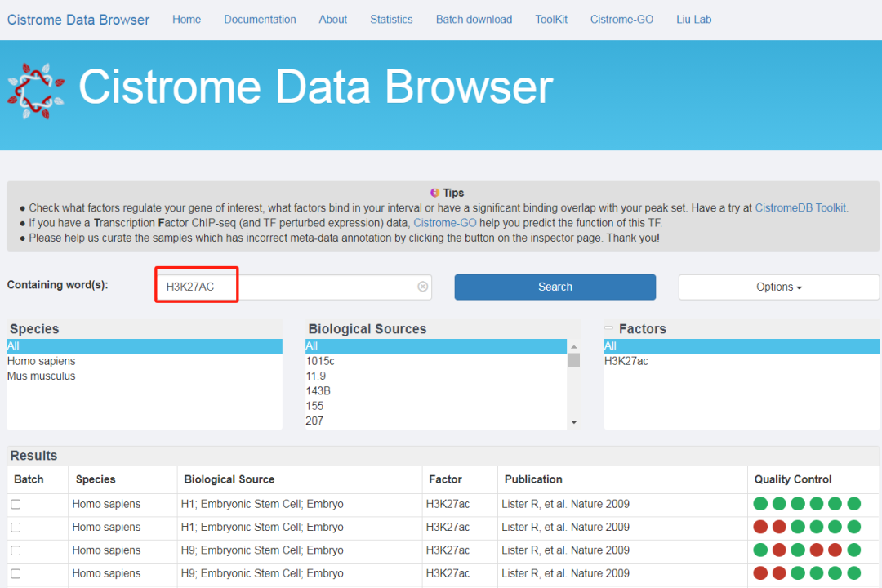Select H3K27ac in the Factors list
Viewport: 882px width, 588px height.
click(742, 361)
